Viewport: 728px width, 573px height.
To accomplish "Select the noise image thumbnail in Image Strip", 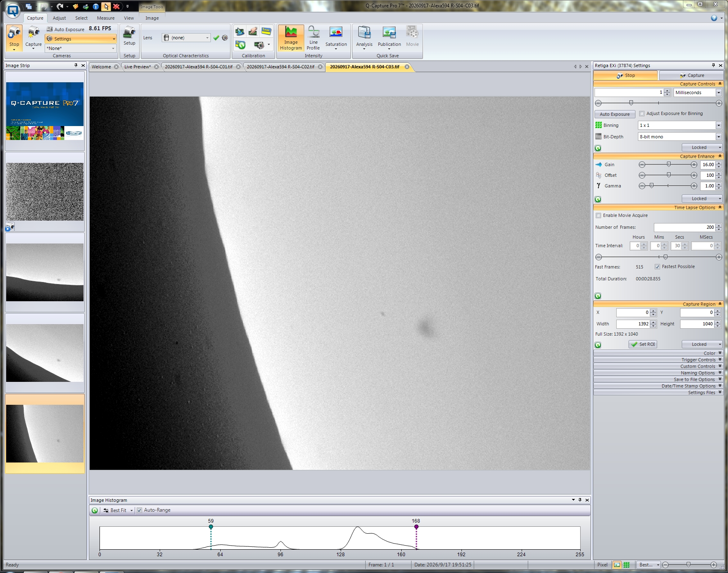I will (45, 192).
